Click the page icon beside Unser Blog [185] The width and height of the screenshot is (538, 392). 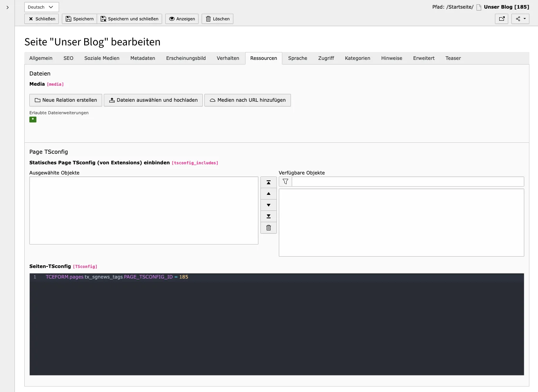click(478, 7)
